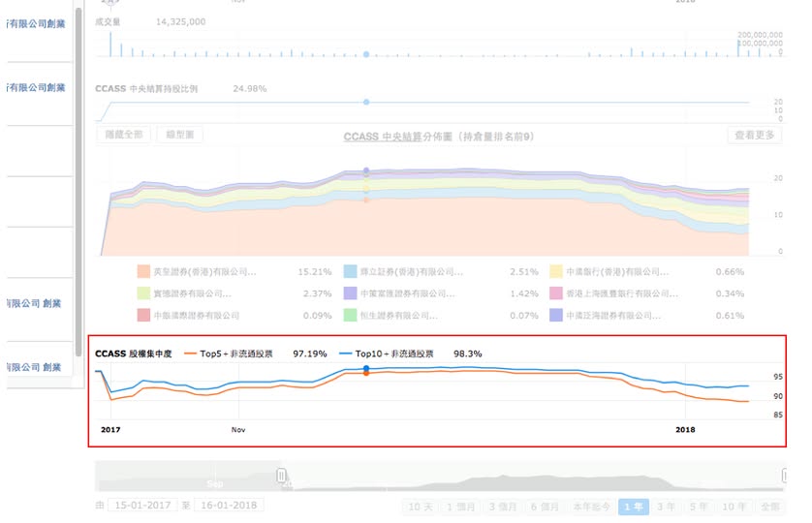Screen dimensions: 812x523
Task: Select the 10 天 range button
Action: click(x=421, y=507)
